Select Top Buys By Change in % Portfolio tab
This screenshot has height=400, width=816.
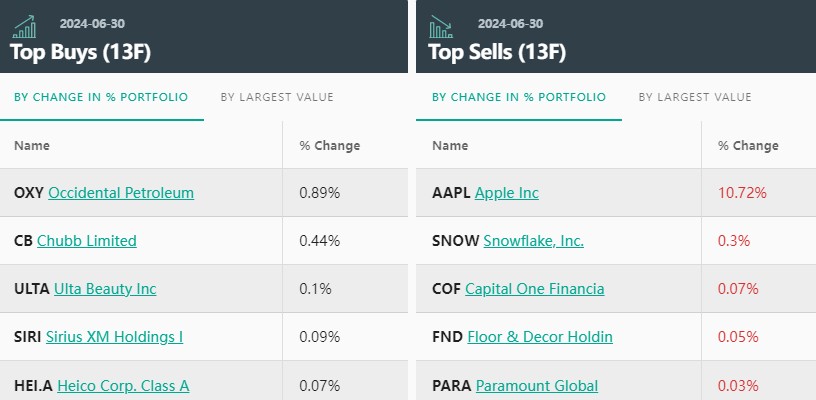coord(100,97)
